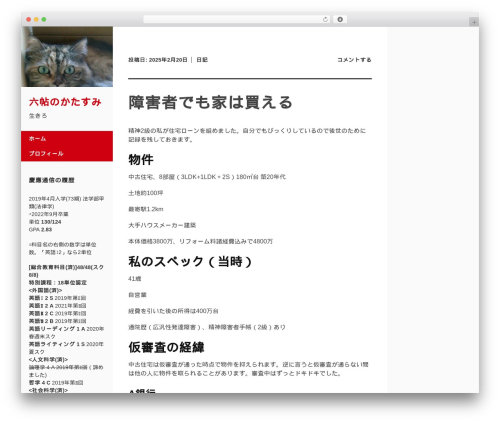Click the cat header image
The width and height of the screenshot is (500, 423).
67,57
